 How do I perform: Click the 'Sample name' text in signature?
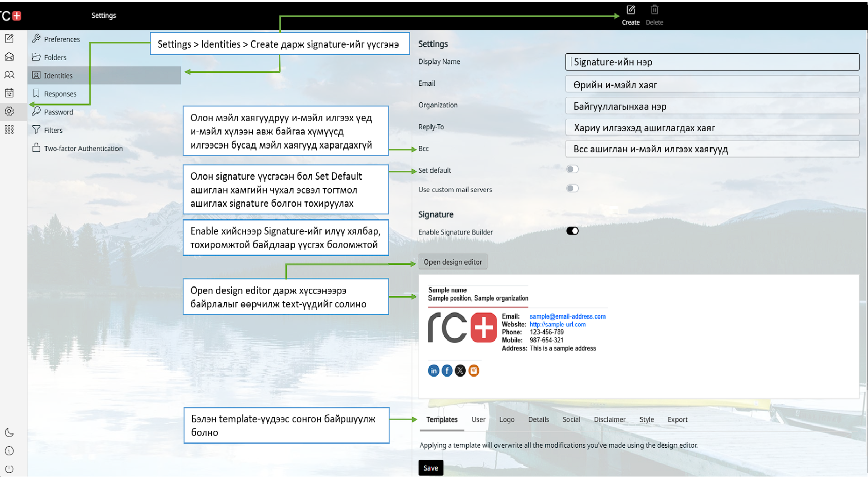point(448,290)
